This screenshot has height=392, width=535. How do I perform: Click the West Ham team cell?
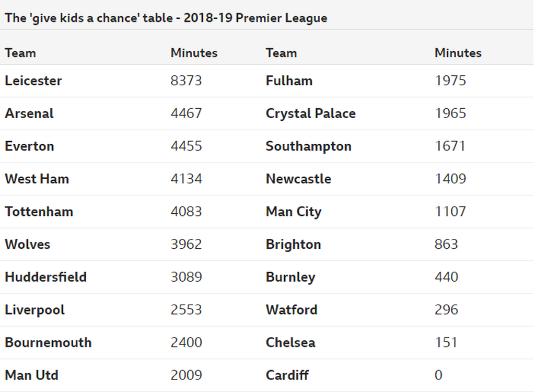click(37, 179)
